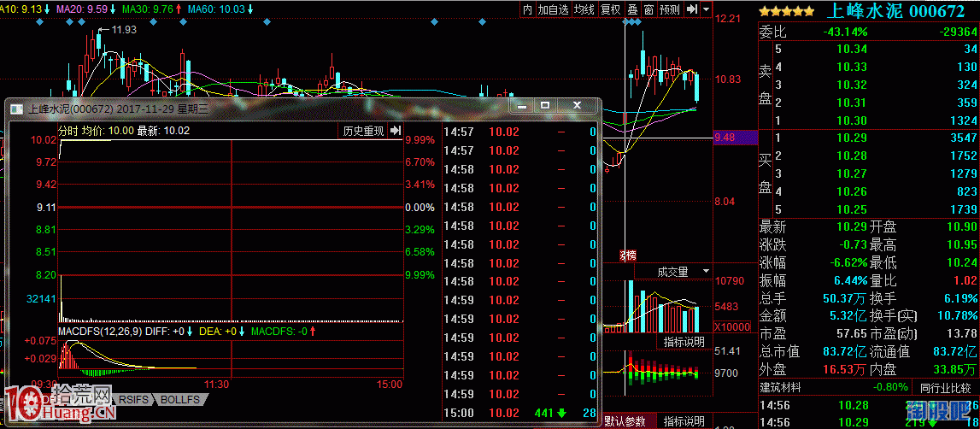The width and height of the screenshot is (980, 429).
Task: Click sell level 5 price 10.34
Action: (x=852, y=50)
